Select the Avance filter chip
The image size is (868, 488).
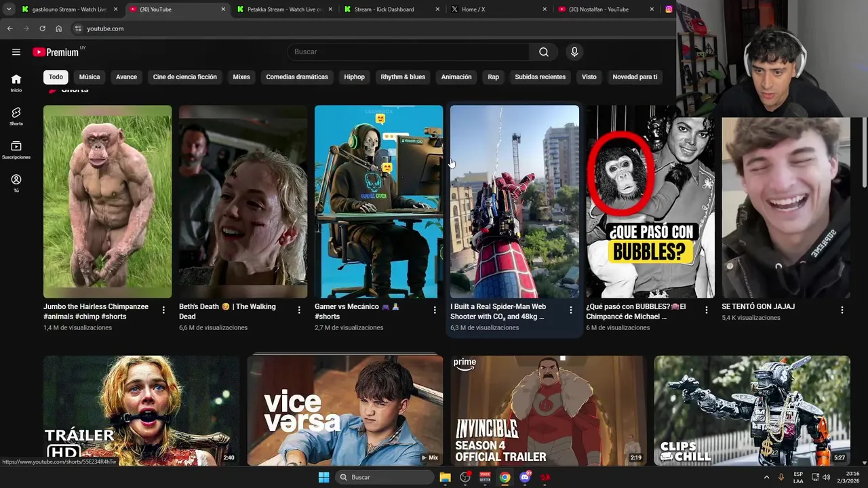point(126,77)
